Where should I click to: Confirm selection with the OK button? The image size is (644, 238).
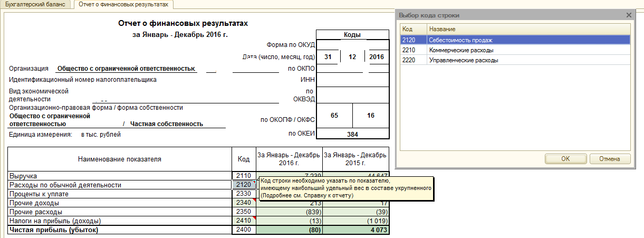pos(565,158)
